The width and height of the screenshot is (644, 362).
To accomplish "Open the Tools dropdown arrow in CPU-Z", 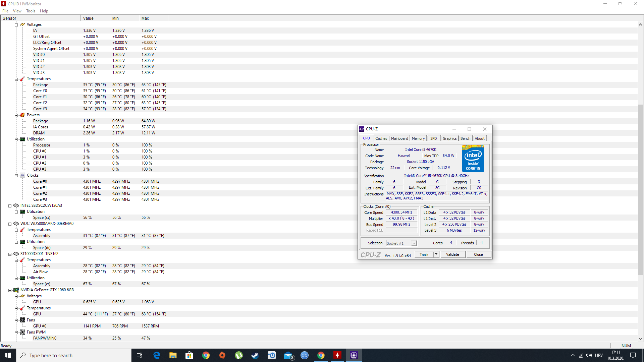I will (436, 254).
